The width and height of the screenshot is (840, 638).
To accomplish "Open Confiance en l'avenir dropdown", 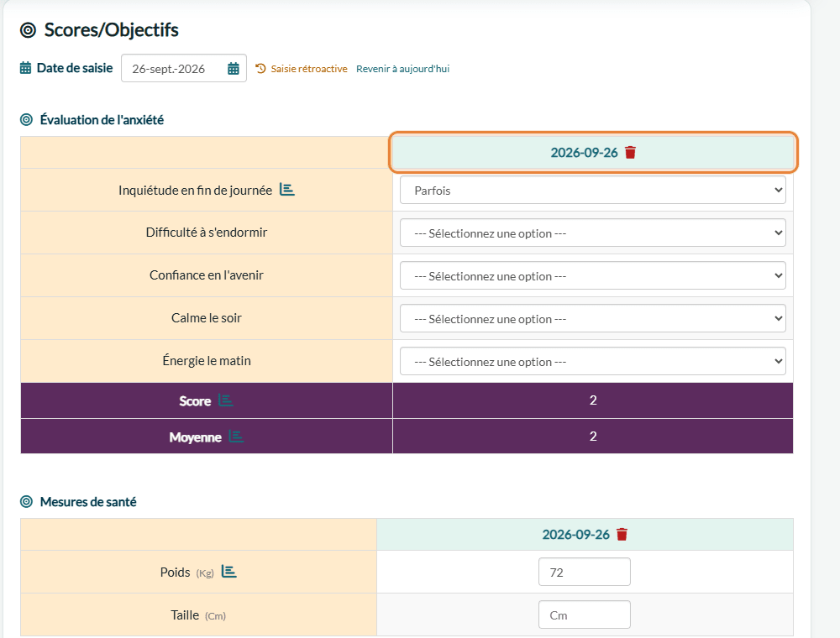I will (592, 275).
